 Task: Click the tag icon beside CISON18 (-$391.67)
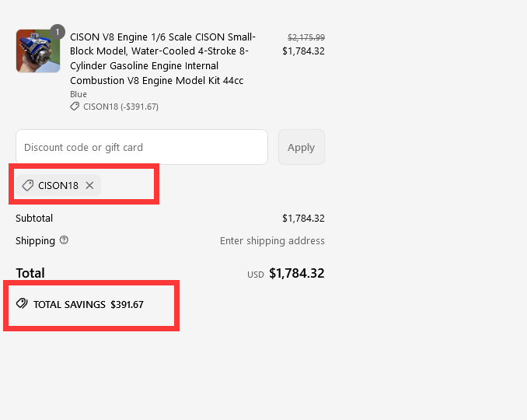(75, 107)
